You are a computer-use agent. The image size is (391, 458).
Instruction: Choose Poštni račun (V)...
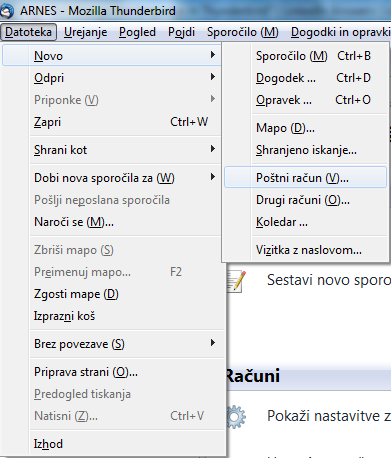pos(305,178)
